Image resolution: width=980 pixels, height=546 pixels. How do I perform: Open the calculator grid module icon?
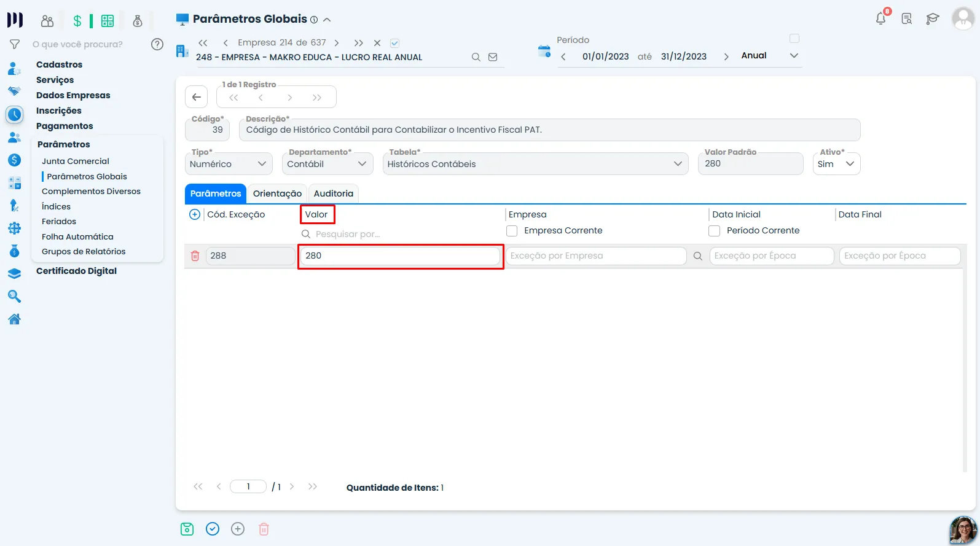point(108,21)
